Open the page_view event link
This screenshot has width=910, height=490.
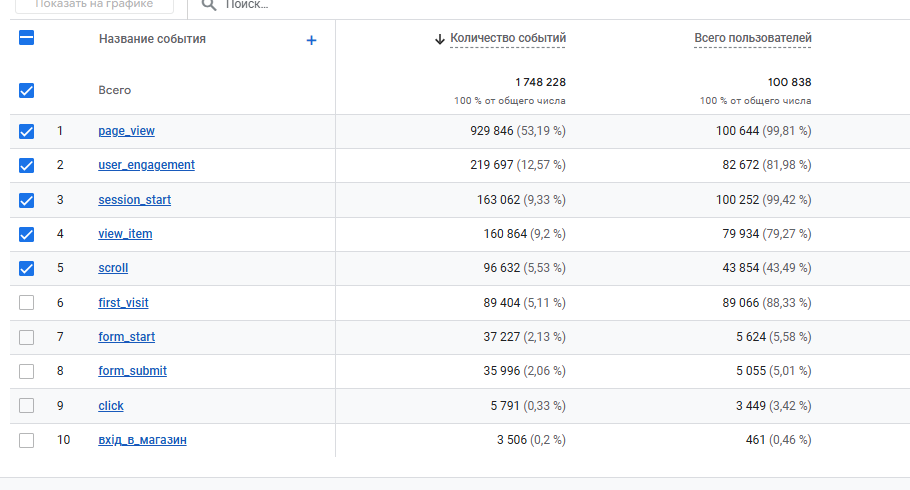coord(126,131)
